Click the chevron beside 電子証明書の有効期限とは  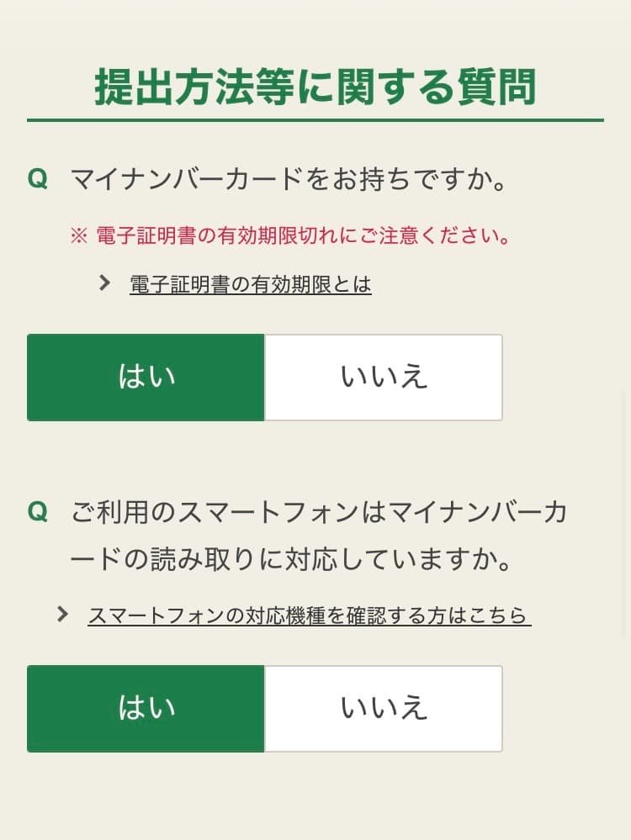click(x=105, y=283)
